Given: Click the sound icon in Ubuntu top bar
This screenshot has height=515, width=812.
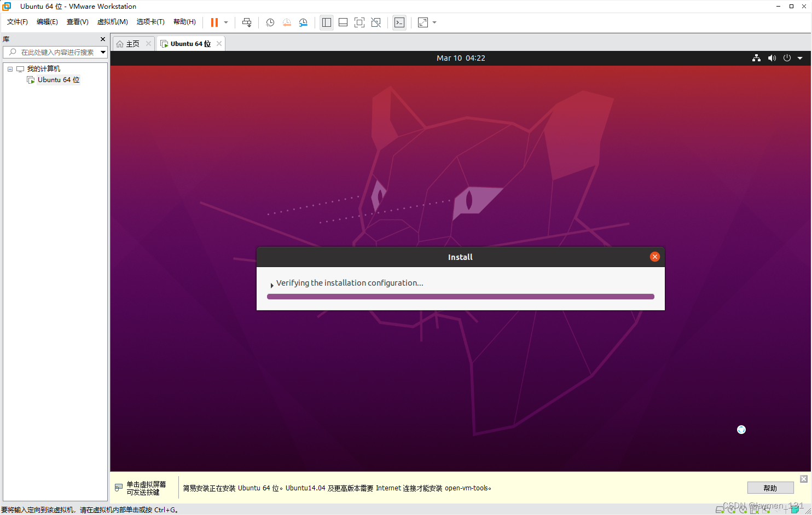Looking at the screenshot, I should coord(772,58).
